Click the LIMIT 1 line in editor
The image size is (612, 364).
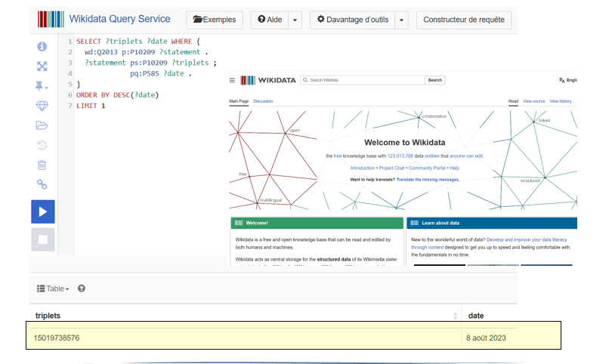91,106
